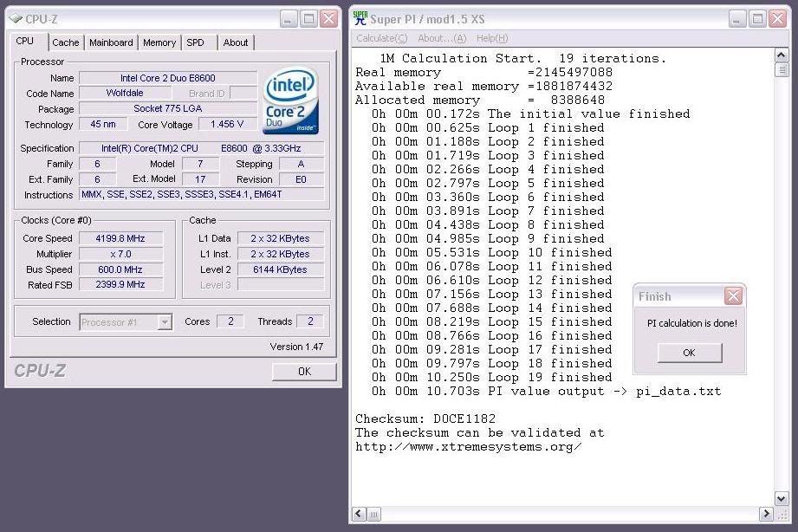The height and width of the screenshot is (532, 798).
Task: Click the Checksum: D0CE1182 line
Action: click(x=425, y=419)
